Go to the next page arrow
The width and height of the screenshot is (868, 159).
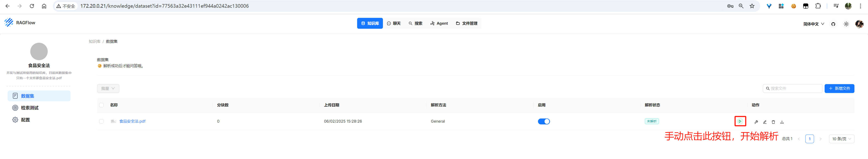[821, 139]
